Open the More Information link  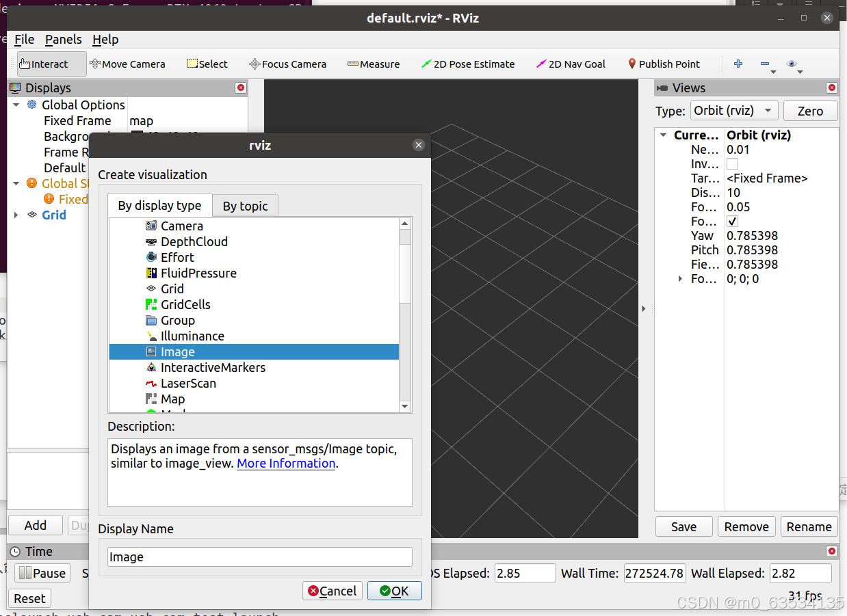(286, 464)
